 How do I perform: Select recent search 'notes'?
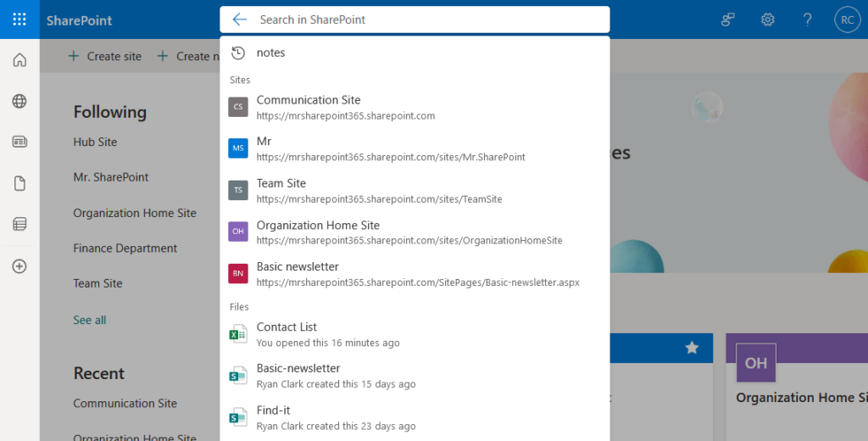point(415,53)
